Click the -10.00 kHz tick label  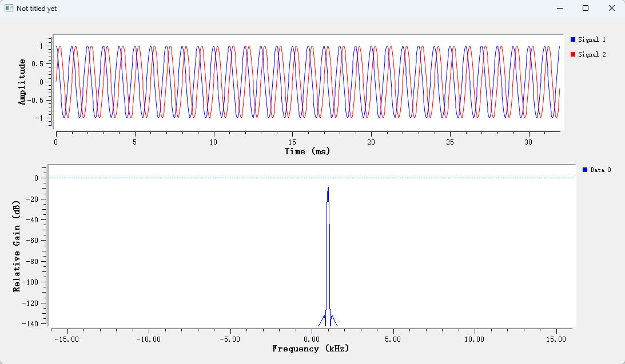148,339
